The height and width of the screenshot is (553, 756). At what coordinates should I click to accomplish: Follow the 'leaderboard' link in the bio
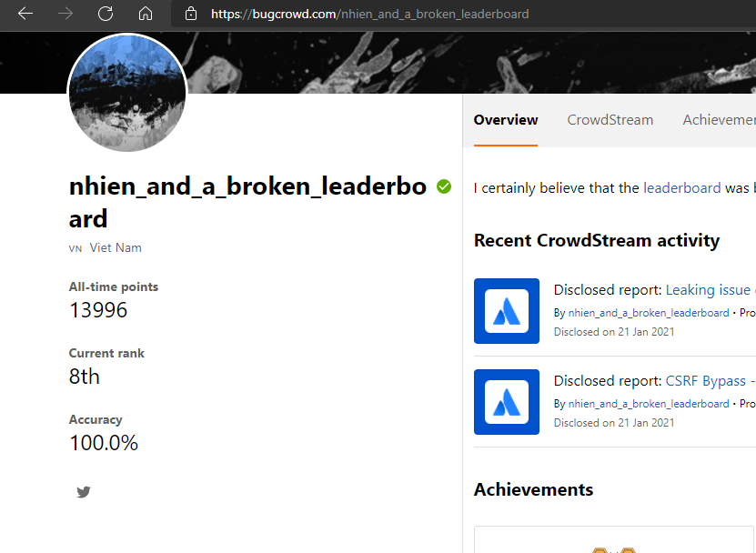[x=681, y=188]
